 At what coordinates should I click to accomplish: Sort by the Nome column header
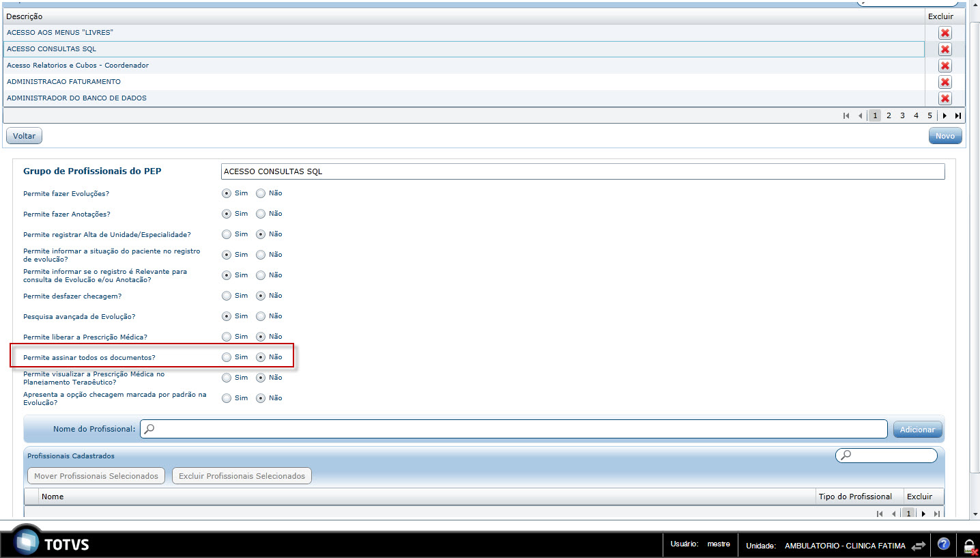coord(427,497)
